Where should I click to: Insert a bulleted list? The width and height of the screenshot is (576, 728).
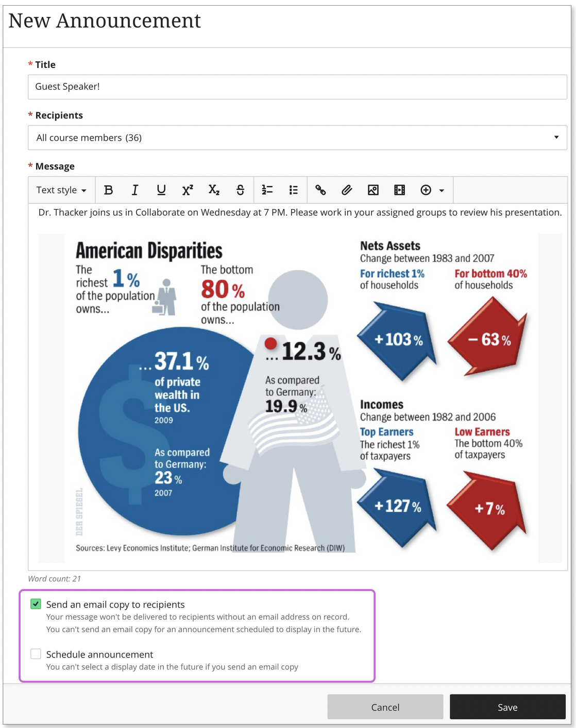[294, 190]
